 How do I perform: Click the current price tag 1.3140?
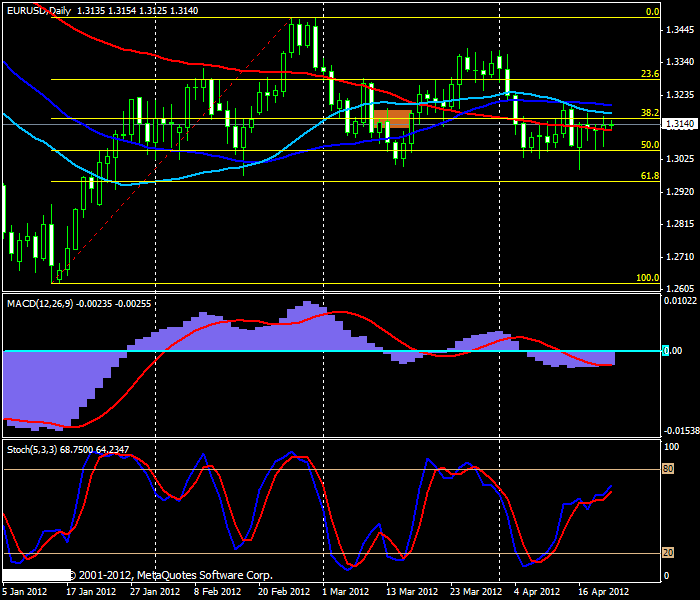tap(679, 124)
